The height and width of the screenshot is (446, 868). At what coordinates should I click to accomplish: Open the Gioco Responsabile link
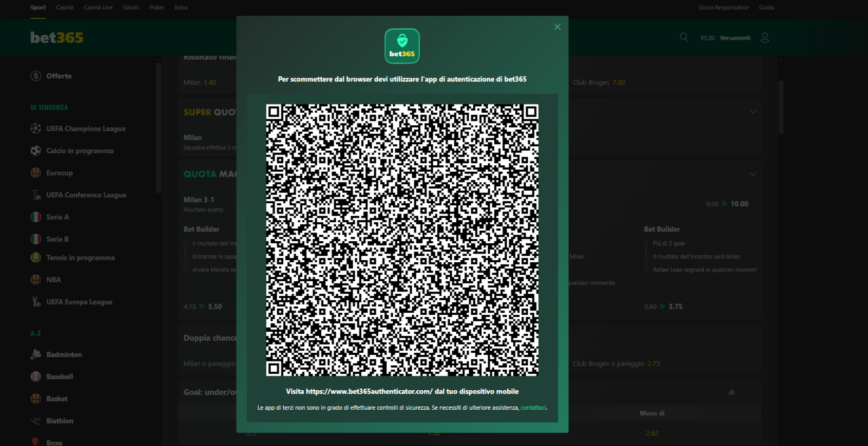coord(723,8)
